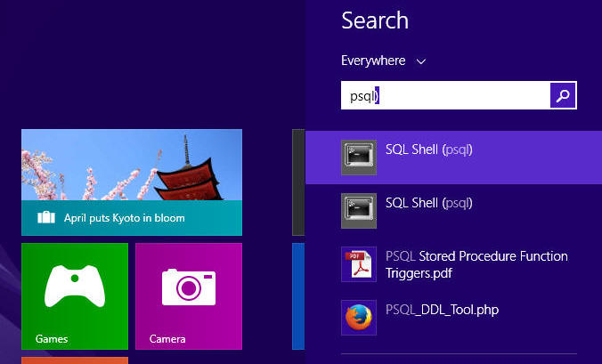Open the Kyoto cherry blossom photo tile
The width and height of the screenshot is (602, 364).
132,169
